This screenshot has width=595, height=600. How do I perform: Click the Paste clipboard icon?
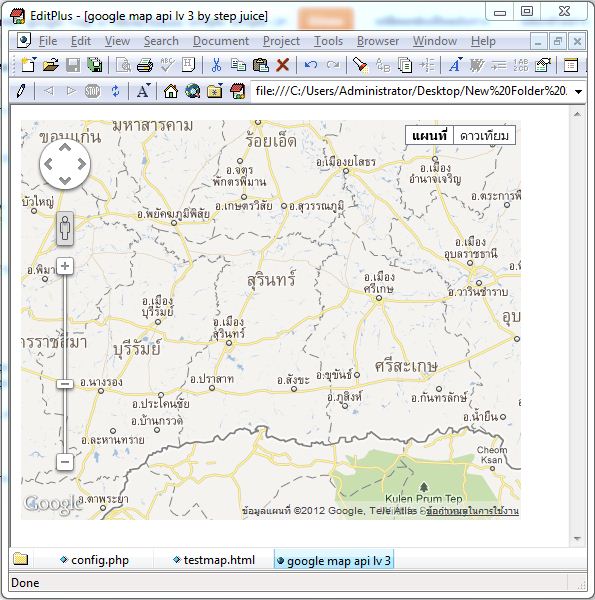(261, 65)
